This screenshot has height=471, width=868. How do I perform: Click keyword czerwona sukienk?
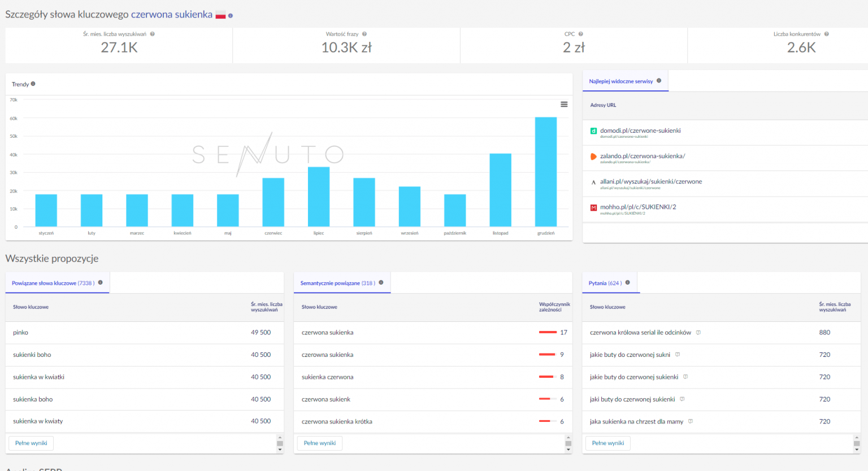point(326,399)
